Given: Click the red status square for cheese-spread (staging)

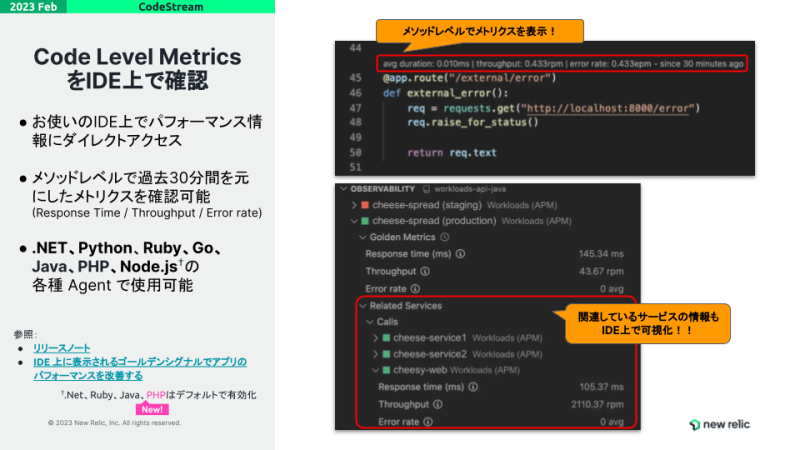Looking at the screenshot, I should [365, 205].
